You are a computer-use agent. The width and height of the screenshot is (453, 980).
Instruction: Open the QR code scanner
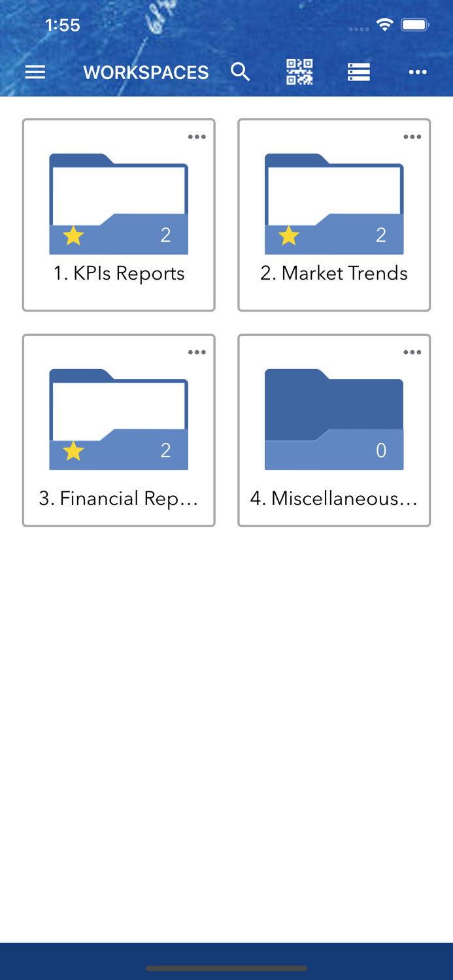tap(299, 72)
